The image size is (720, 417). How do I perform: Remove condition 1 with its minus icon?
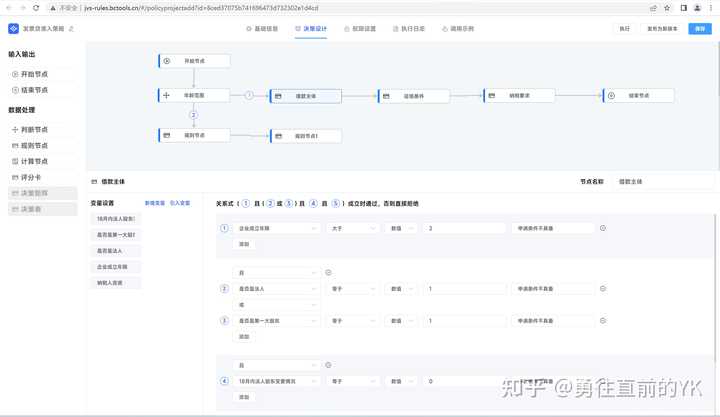603,228
